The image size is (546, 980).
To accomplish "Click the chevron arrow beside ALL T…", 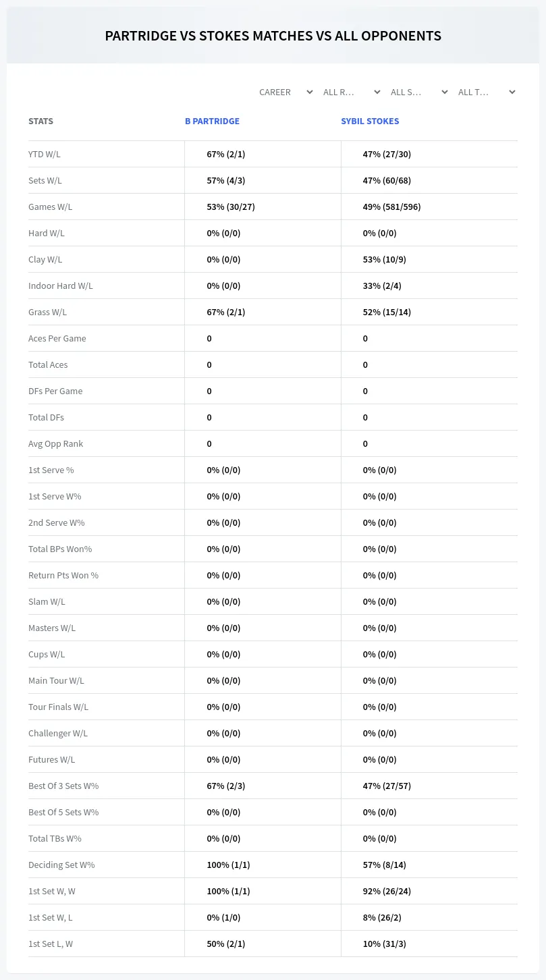I will 512,92.
